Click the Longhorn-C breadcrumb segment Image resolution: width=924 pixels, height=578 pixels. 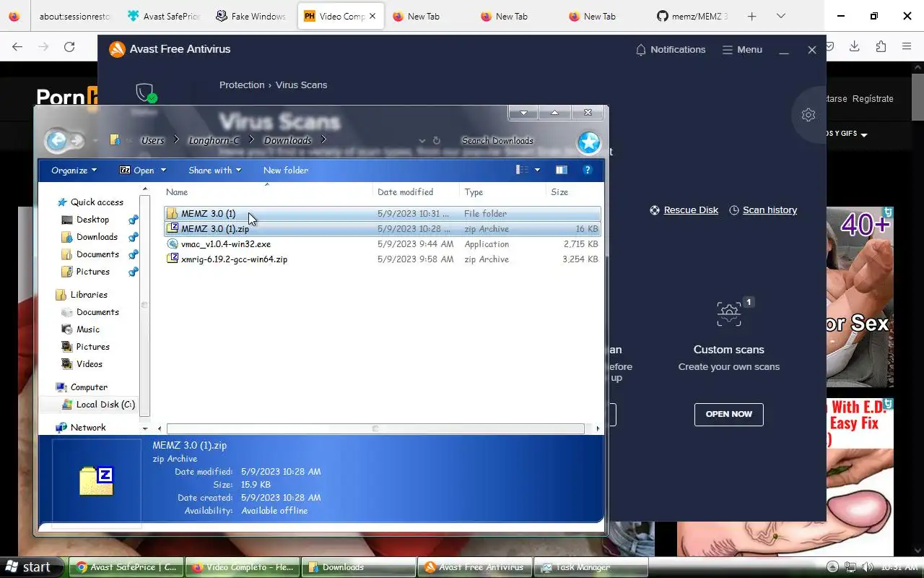click(214, 141)
